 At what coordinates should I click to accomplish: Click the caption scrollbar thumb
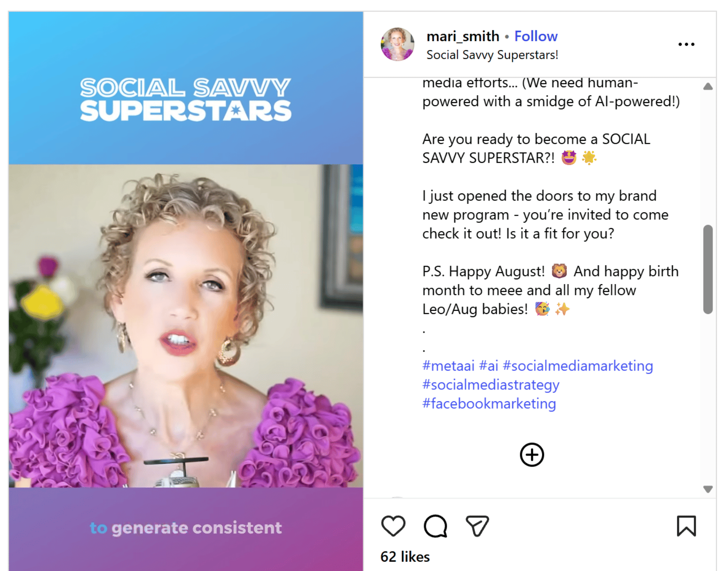[x=707, y=269]
